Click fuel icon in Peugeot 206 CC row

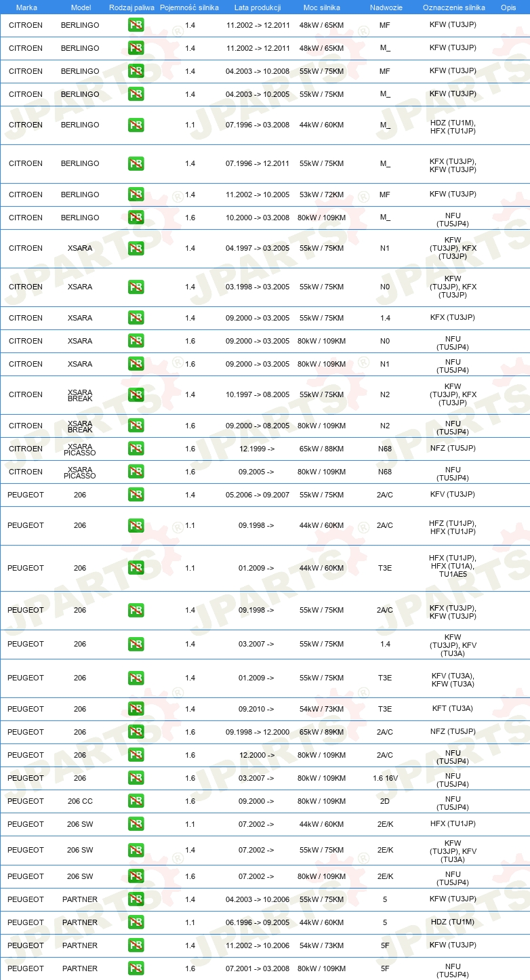coord(136,801)
